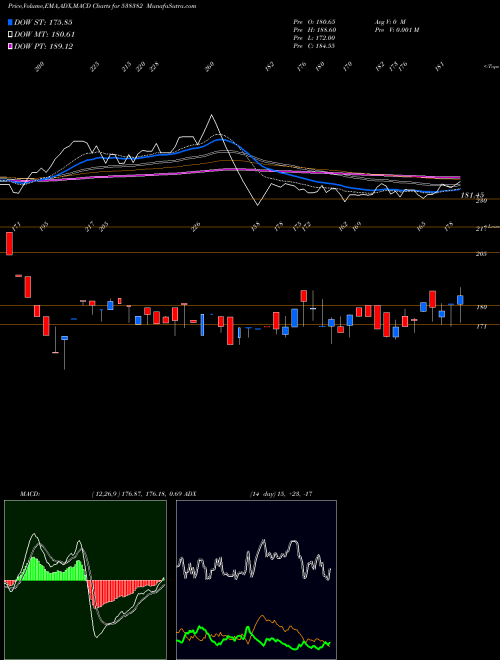
Task: Click the 'Pre L: 172.00' low value
Action: (314, 38)
